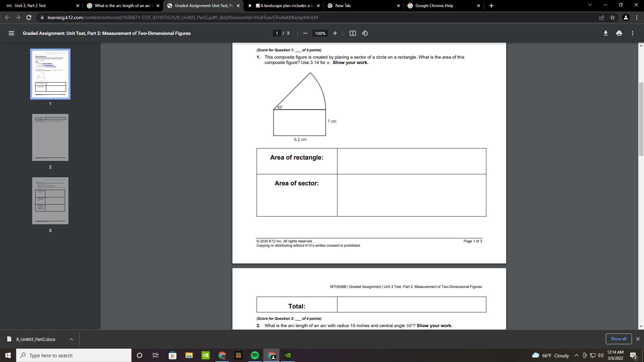
Task: Switch to Google Chrome Help tab
Action: 436,6
